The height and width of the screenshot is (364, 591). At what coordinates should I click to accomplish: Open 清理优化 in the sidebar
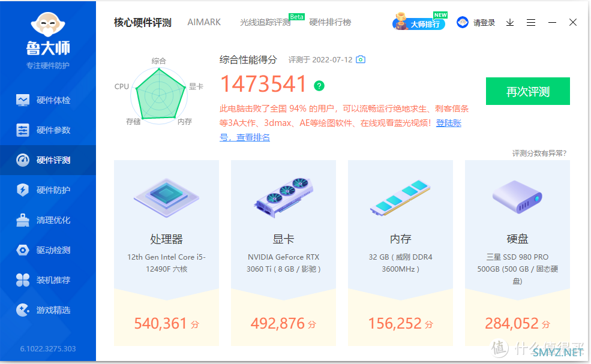[x=48, y=220]
